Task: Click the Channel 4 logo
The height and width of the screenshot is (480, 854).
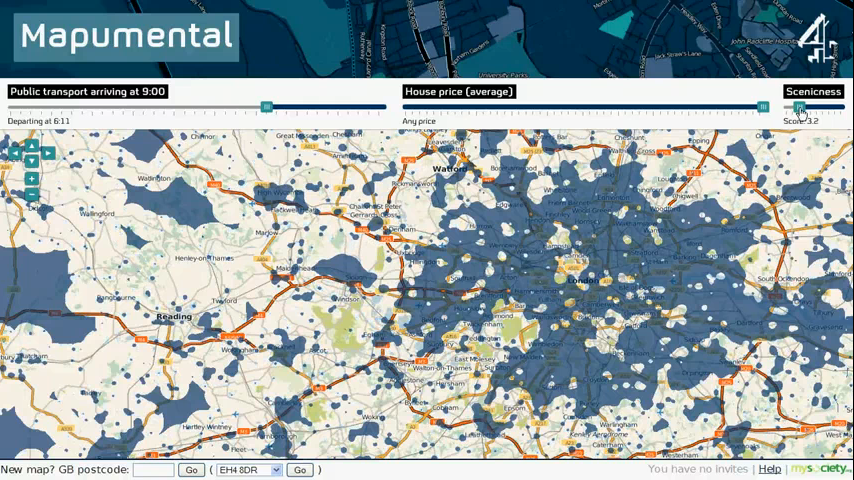Action: pyautogui.click(x=817, y=38)
